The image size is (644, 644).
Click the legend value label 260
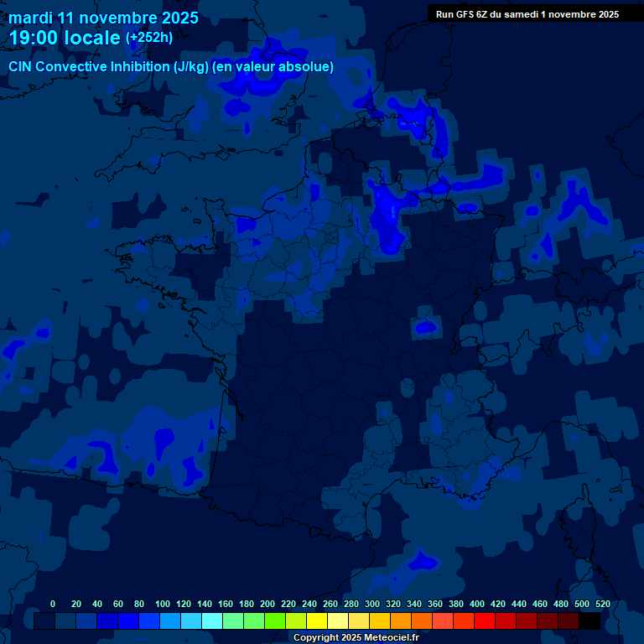(x=330, y=604)
